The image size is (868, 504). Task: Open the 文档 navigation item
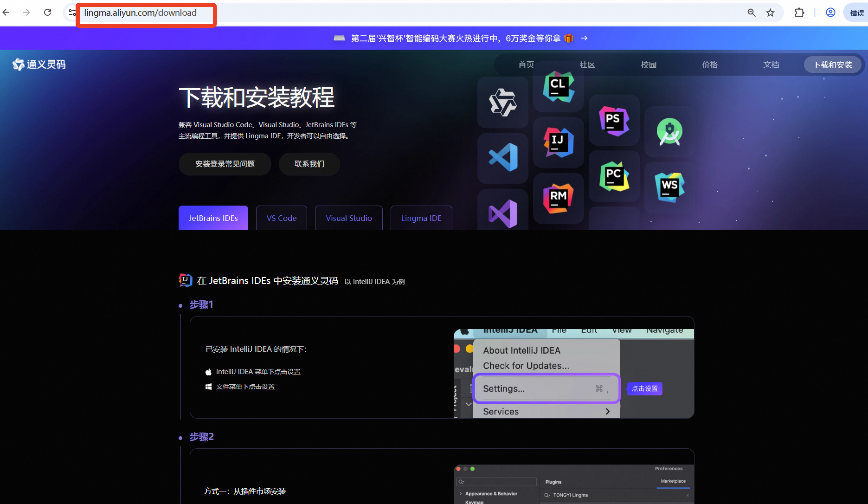771,65
